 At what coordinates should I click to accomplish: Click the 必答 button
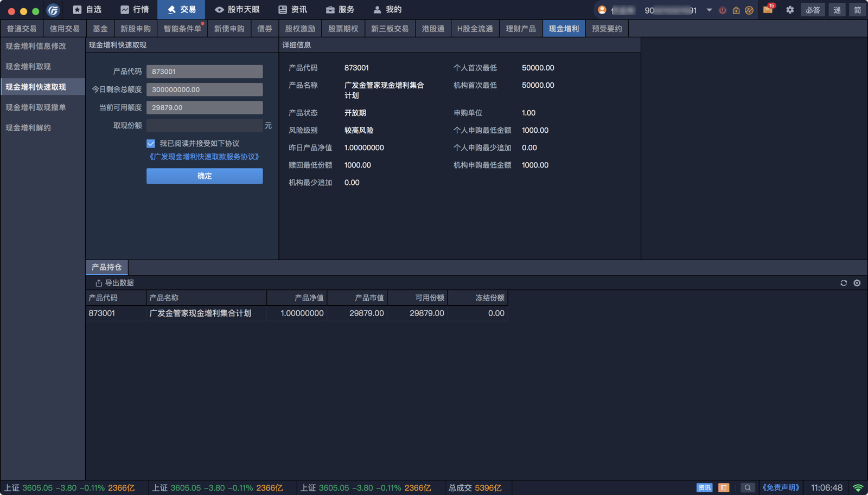tap(813, 10)
